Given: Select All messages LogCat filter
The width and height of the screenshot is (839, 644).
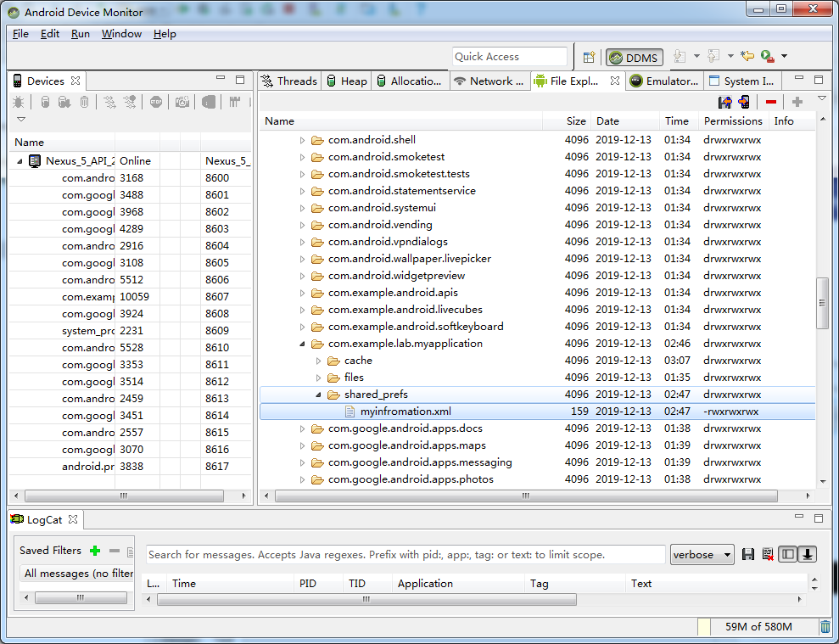Looking at the screenshot, I should [76, 574].
